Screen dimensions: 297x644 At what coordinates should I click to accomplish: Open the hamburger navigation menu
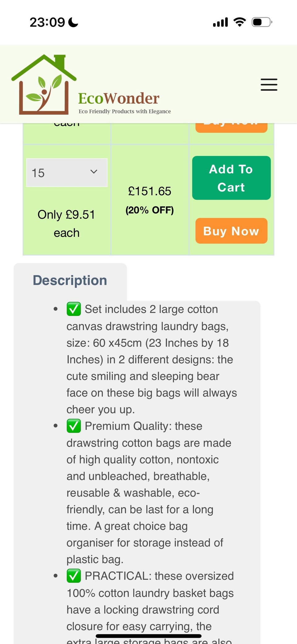click(x=269, y=84)
